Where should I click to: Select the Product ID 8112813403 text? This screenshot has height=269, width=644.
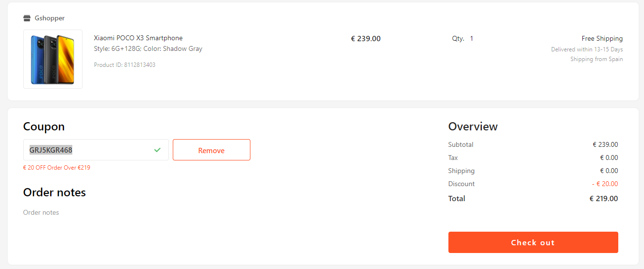[x=125, y=65]
